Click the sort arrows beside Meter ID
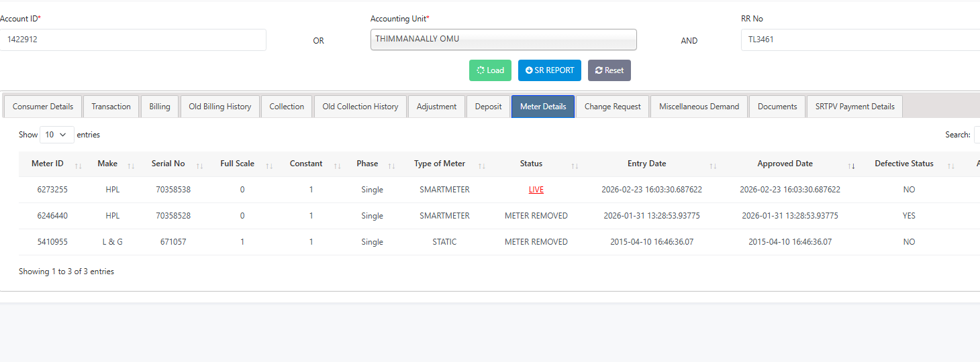The image size is (980, 362). pos(78,166)
